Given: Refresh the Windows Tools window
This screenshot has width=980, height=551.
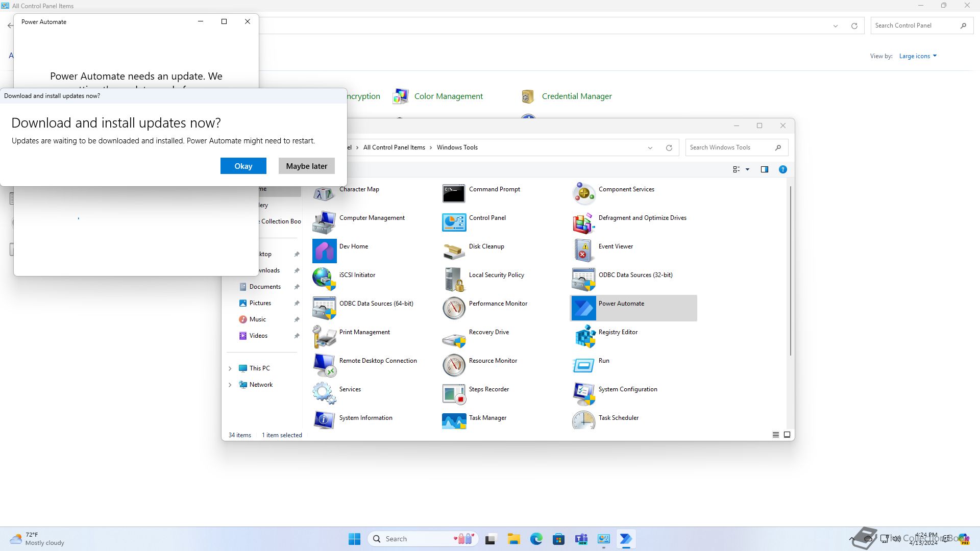Looking at the screenshot, I should pyautogui.click(x=669, y=148).
